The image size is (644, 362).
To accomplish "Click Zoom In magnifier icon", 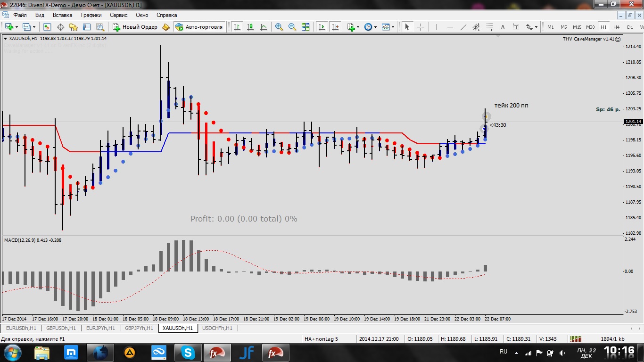I will coord(279,27).
